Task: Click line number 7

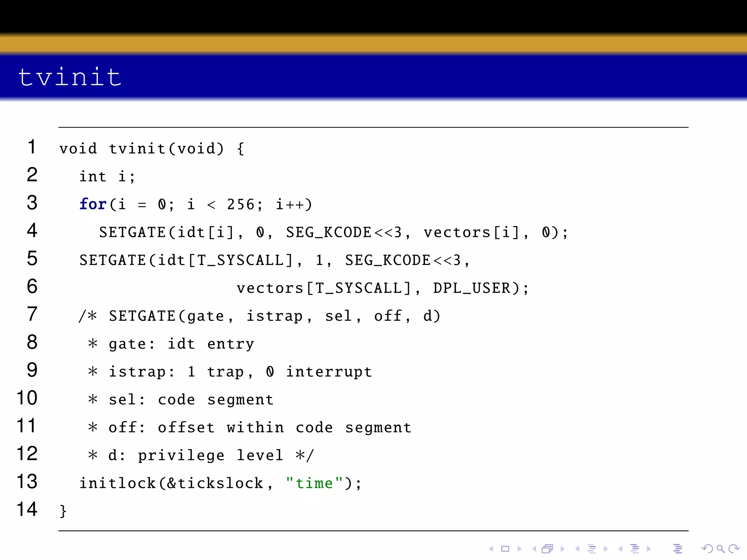Action: [x=32, y=314]
